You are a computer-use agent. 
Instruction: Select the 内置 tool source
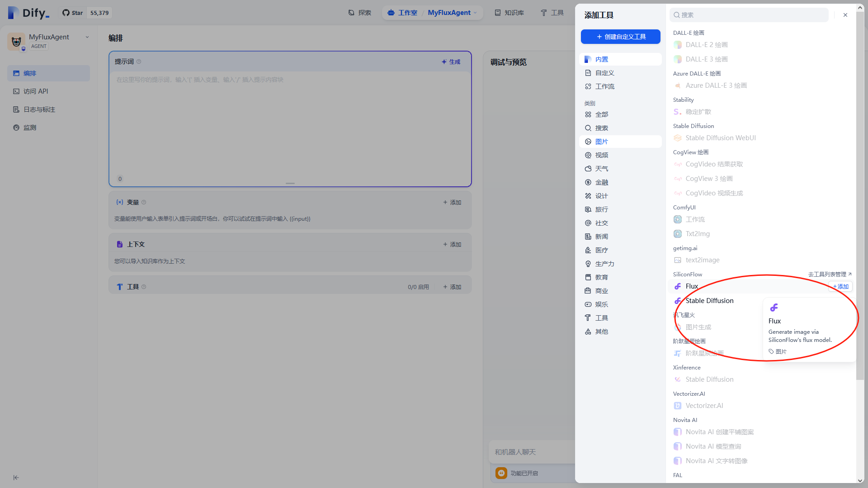(x=620, y=59)
